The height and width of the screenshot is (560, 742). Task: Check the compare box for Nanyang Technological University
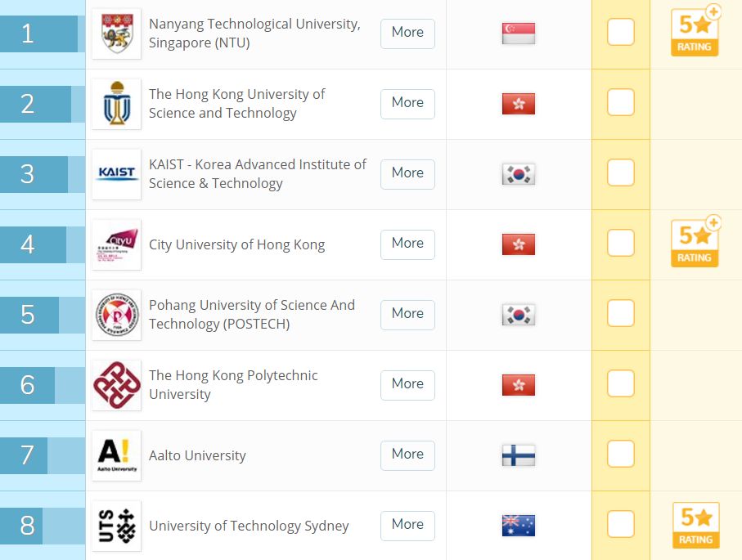621,34
